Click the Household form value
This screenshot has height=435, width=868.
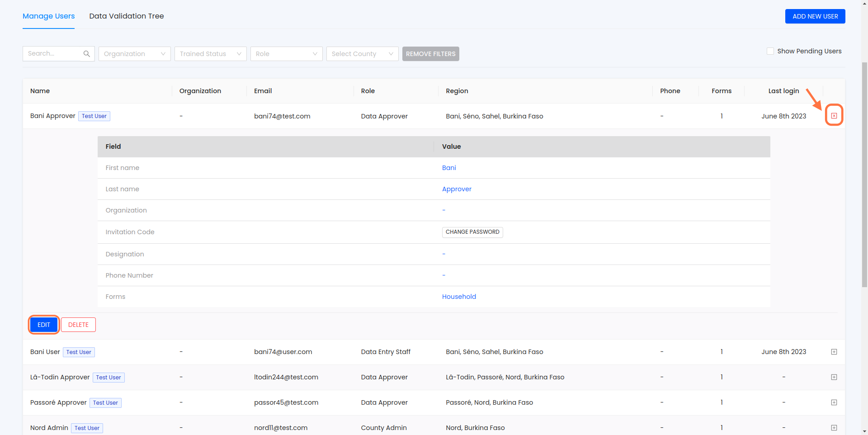click(459, 297)
